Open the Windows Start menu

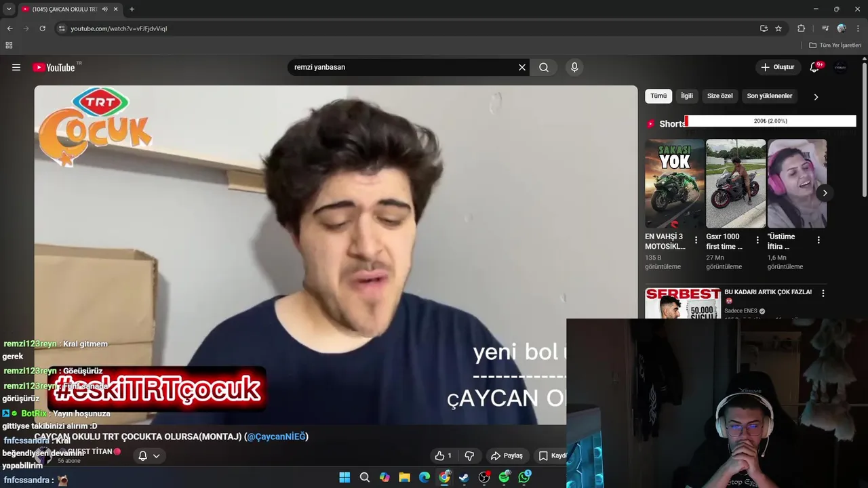click(x=344, y=477)
